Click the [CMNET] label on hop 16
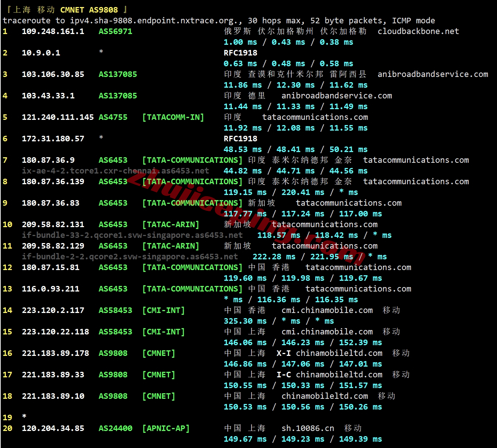The width and height of the screenshot is (497, 448). [159, 353]
